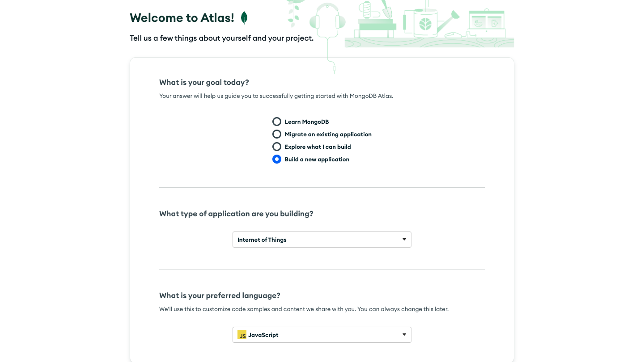This screenshot has width=644, height=362.
Task: Click the arrow on the language dropdown
Action: (x=404, y=335)
